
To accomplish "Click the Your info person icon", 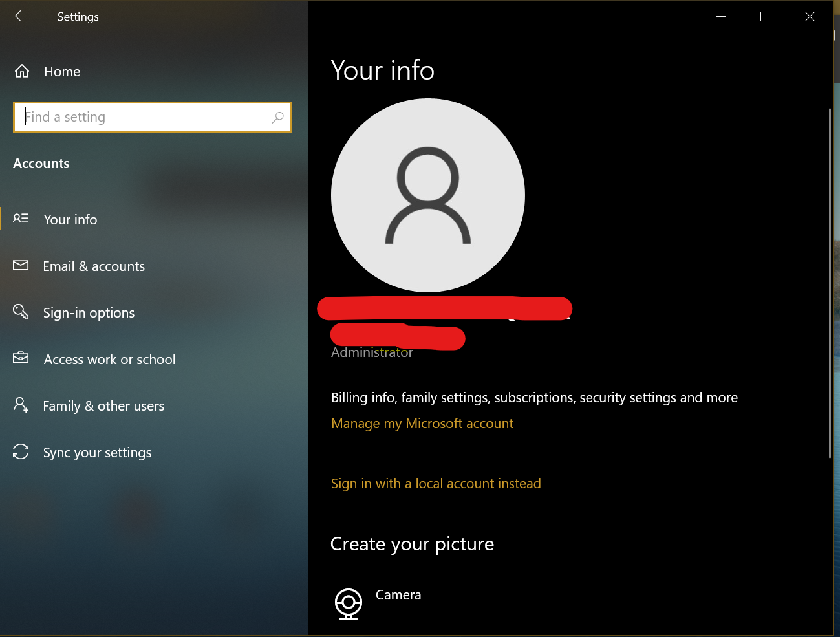I will pos(21,219).
